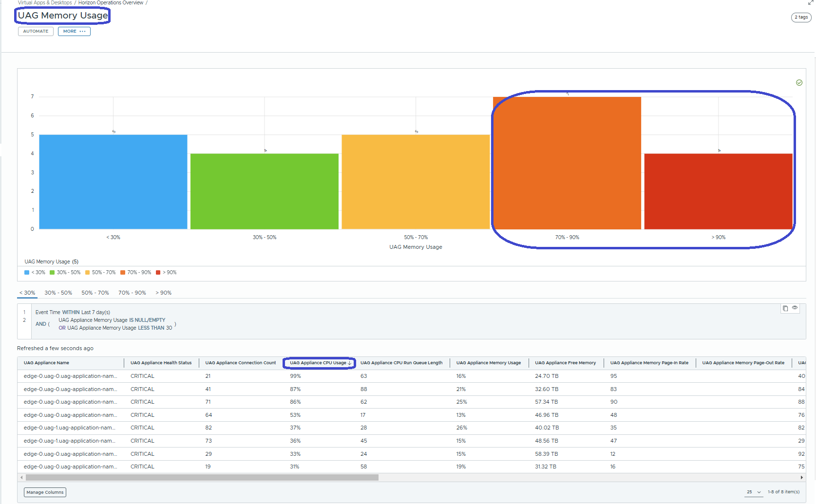Sort by UAG Appliance Memory Page-Out Rate header
Image resolution: width=816 pixels, height=504 pixels.
click(743, 363)
